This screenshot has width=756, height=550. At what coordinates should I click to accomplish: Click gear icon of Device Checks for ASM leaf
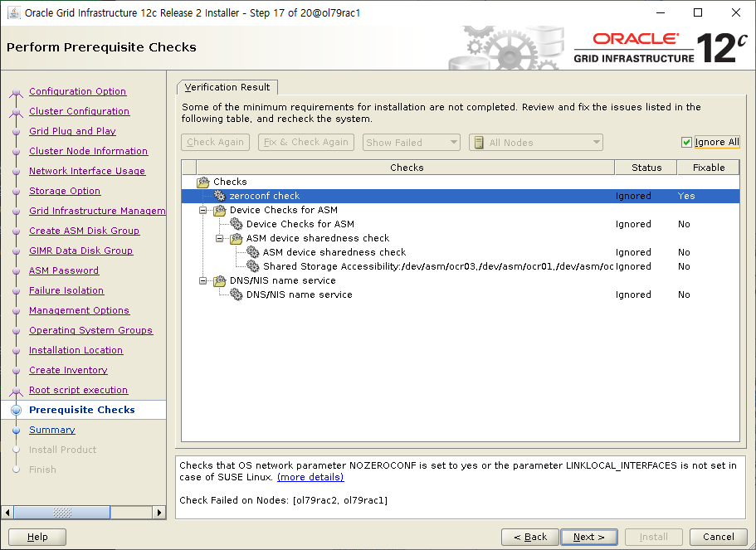tap(237, 224)
